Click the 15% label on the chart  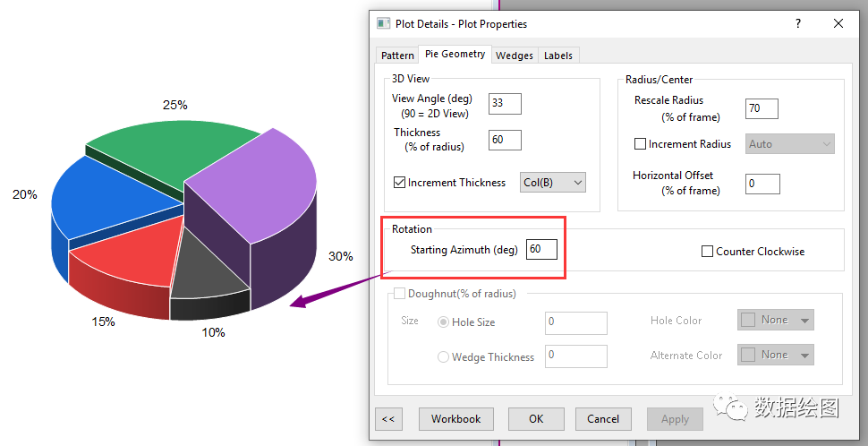103,322
